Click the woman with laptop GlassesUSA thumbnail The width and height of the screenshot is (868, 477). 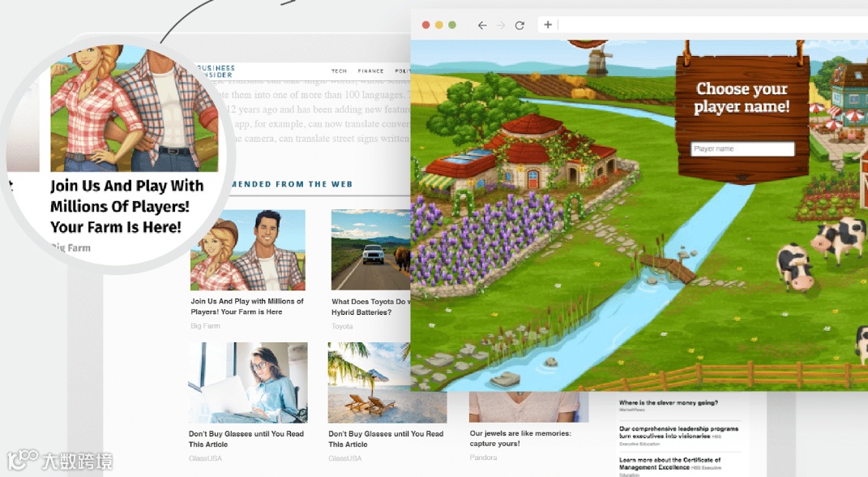click(x=248, y=382)
